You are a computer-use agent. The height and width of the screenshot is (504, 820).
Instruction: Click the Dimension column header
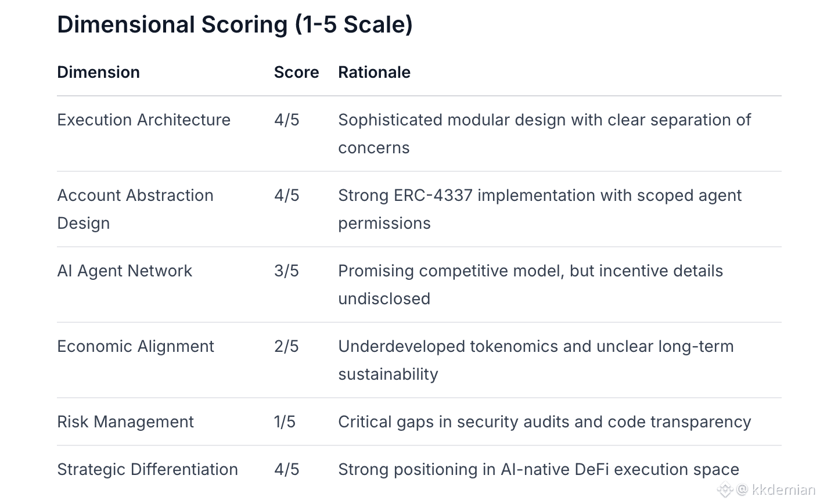click(x=98, y=72)
